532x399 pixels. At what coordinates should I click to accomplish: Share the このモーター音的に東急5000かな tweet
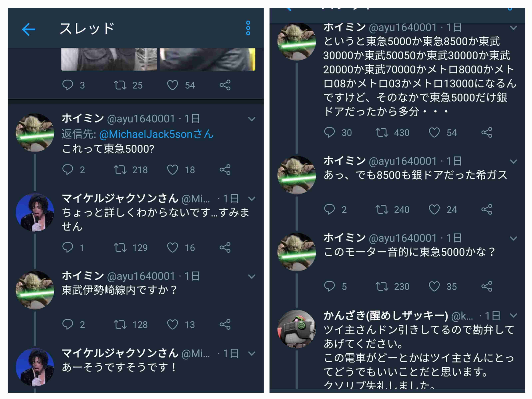487,286
